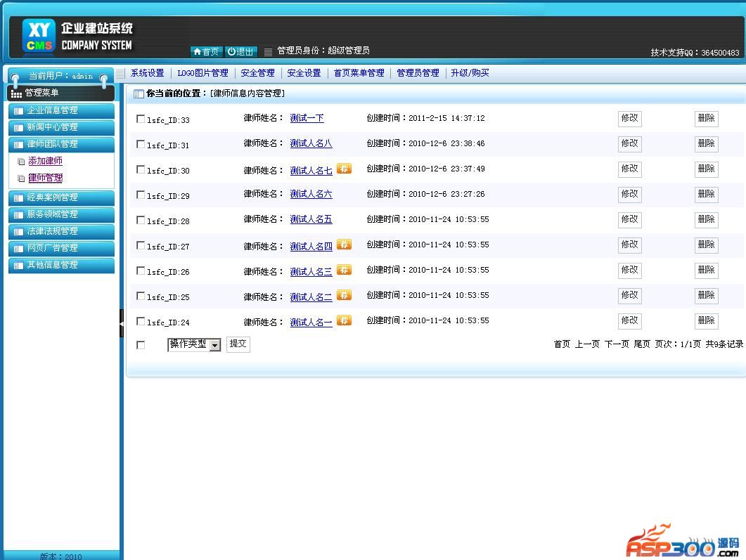Tick checkbox for lsfc_ID:24
The width and height of the screenshot is (746, 560).
pos(141,321)
